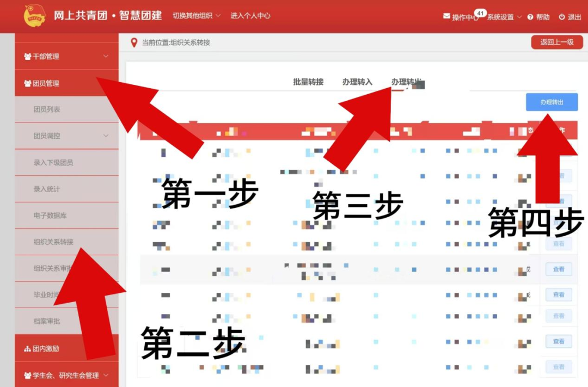Open 操作中心 via the envelope icon

(x=446, y=16)
